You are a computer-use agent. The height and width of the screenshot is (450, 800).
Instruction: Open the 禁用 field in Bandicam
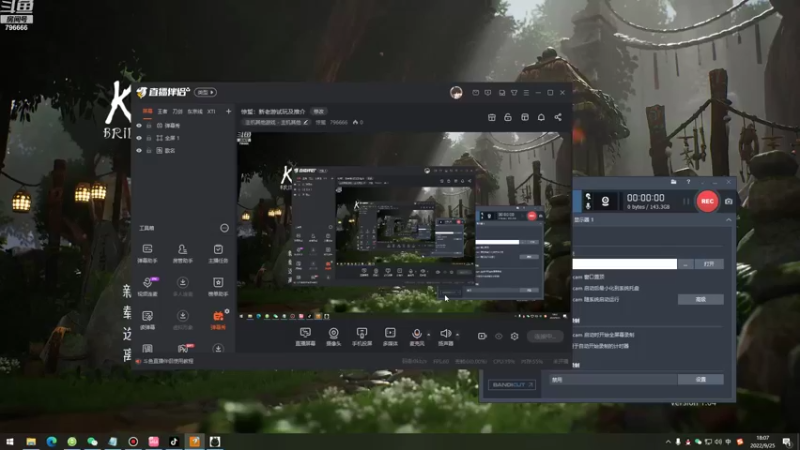click(x=613, y=380)
